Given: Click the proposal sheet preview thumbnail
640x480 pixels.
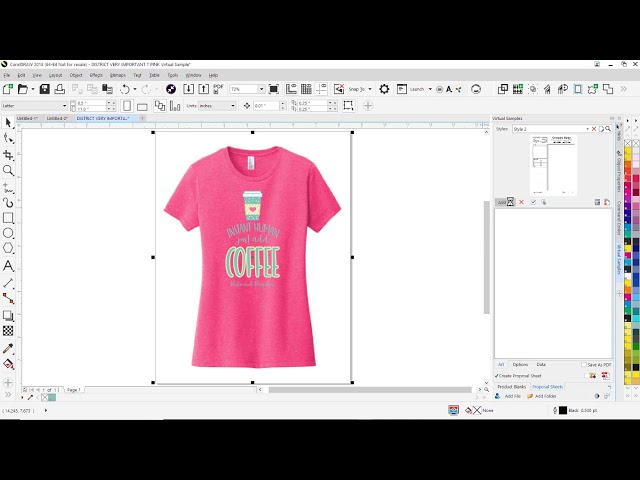Looking at the screenshot, I should [553, 165].
